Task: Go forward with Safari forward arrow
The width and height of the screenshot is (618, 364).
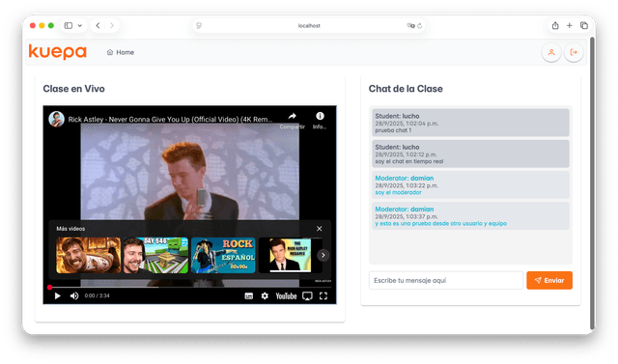Action: click(x=112, y=26)
